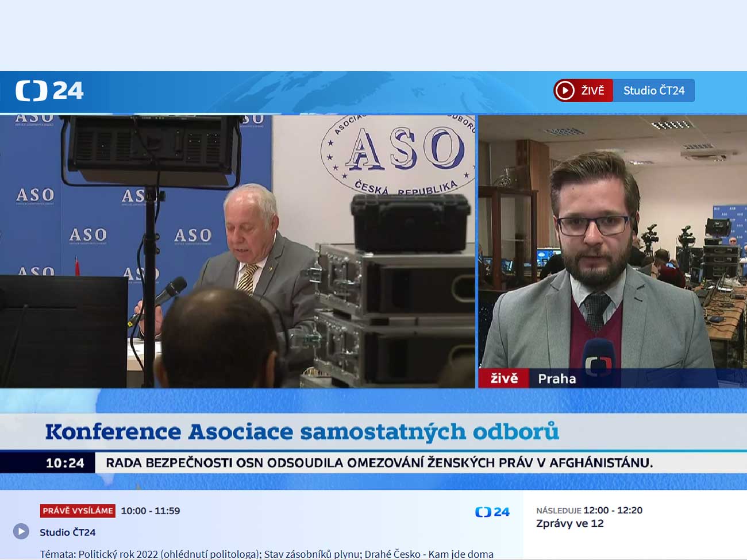
Task: Click the news ticker about Afghánistán
Action: click(x=379, y=463)
